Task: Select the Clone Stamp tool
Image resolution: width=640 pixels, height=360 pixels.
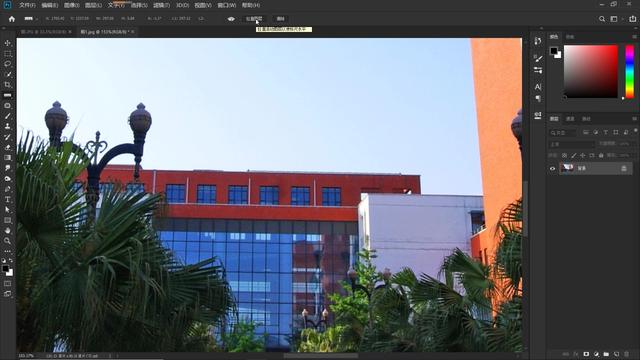Action: (7, 127)
